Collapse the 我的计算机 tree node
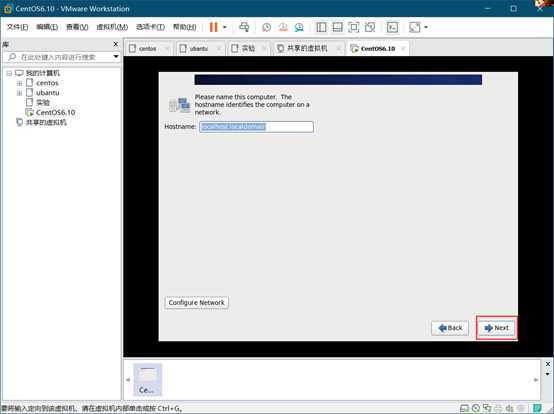This screenshot has width=554, height=414. [10, 73]
